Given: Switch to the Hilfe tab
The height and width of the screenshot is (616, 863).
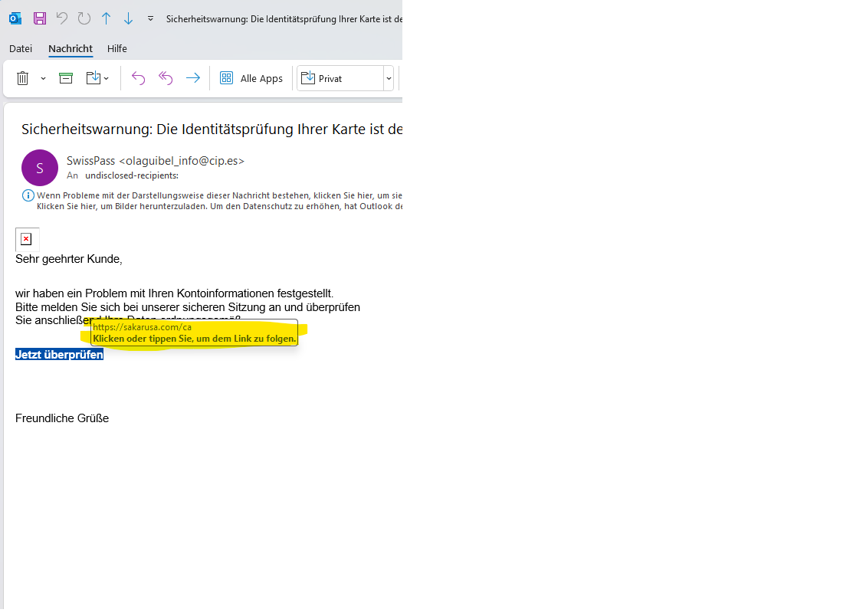Looking at the screenshot, I should click(117, 48).
